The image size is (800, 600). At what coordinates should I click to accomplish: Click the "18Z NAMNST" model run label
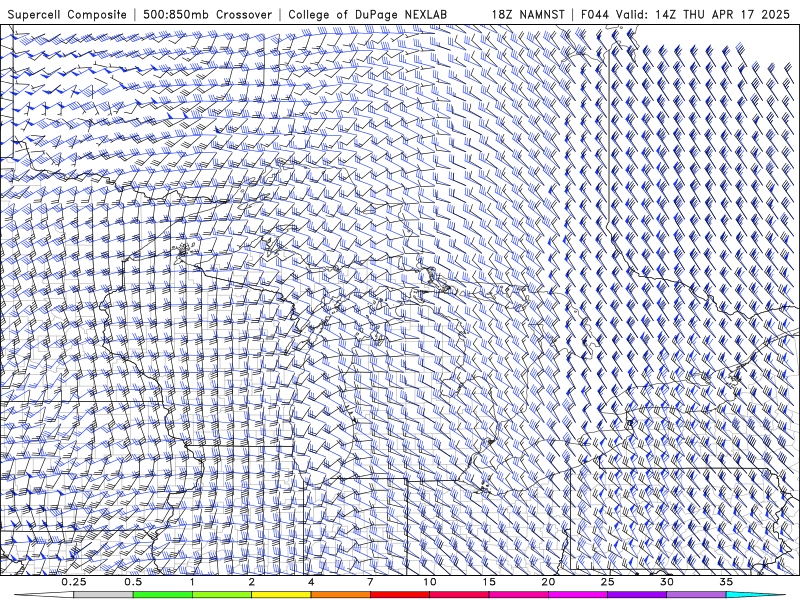click(x=528, y=14)
